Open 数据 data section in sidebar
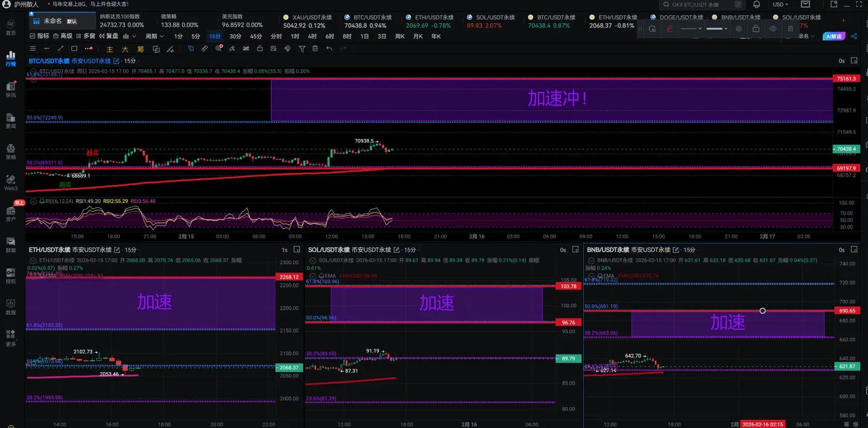 [11, 307]
